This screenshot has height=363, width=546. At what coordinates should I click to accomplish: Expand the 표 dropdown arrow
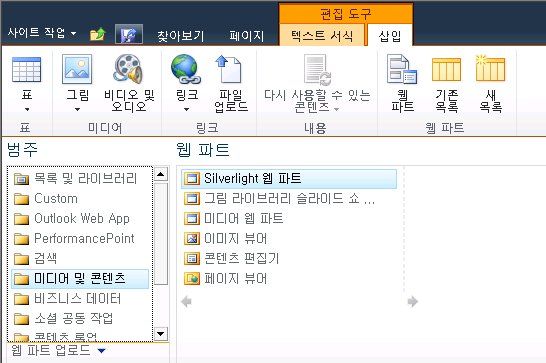[x=27, y=109]
